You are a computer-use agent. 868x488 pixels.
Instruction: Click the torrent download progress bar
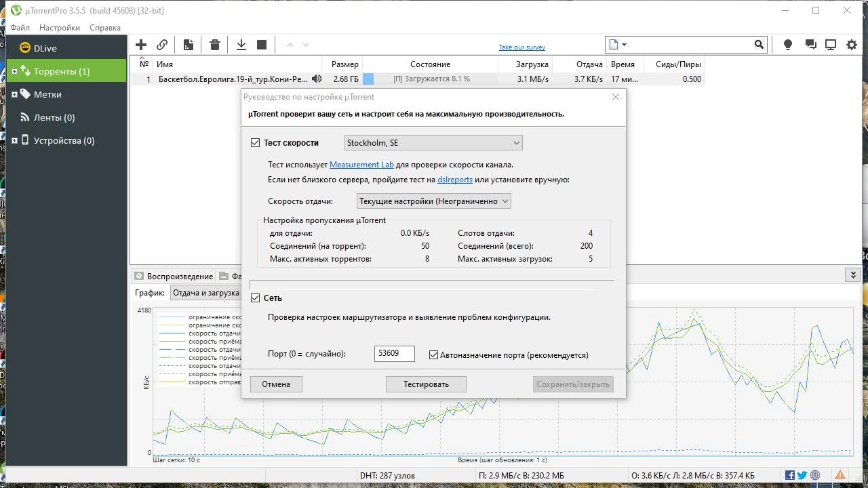point(430,79)
